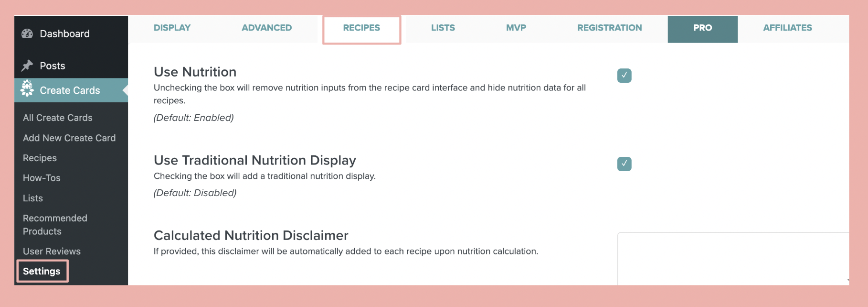
Task: Switch to the Registration tab
Action: tap(609, 28)
